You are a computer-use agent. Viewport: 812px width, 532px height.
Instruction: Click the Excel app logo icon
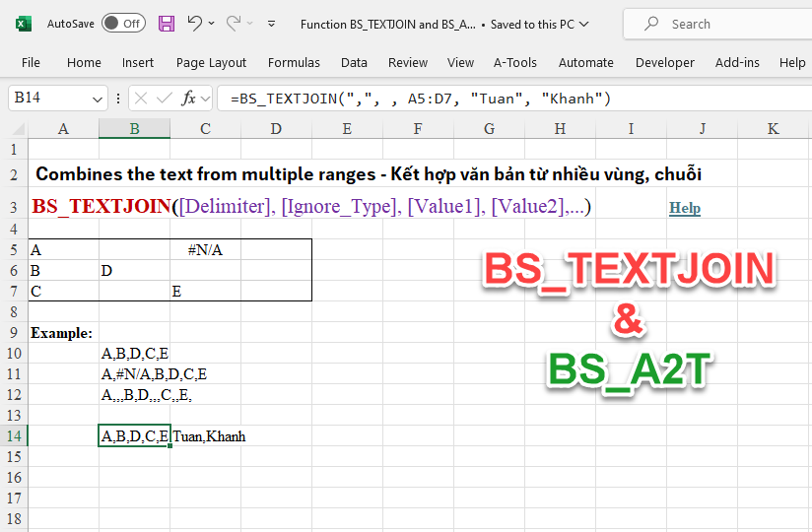click(24, 23)
